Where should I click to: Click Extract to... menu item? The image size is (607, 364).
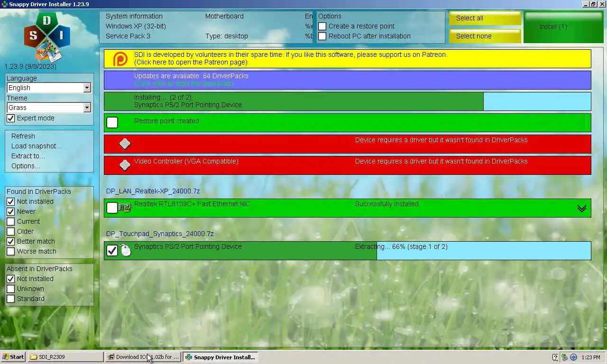click(x=28, y=156)
